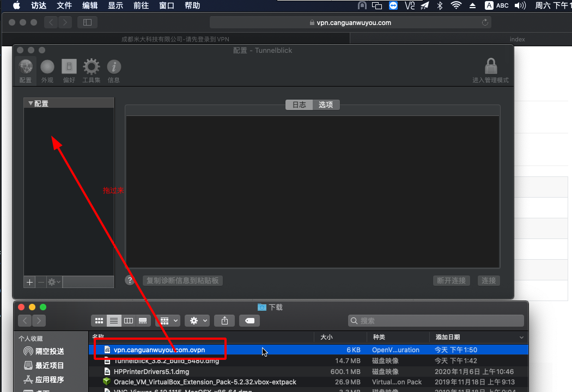Open the Finder group-by arrangement dropdown
This screenshot has height=392, width=572.
click(168, 321)
